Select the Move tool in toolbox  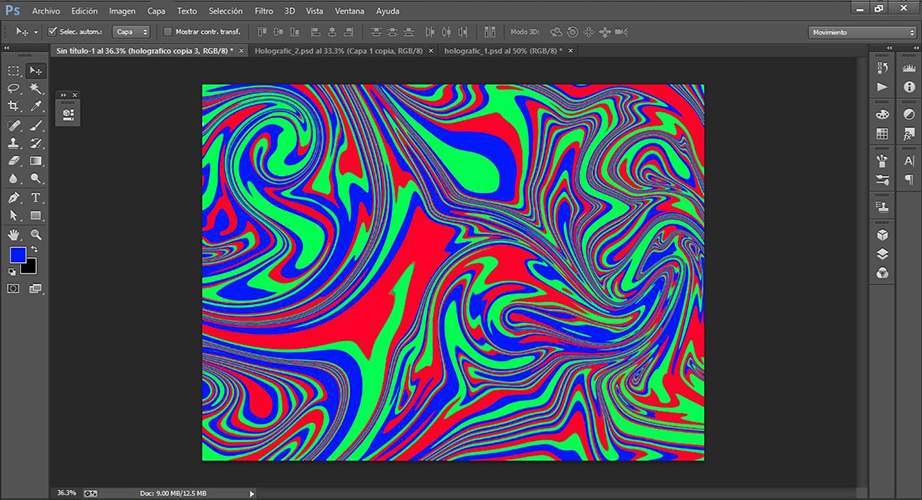[x=36, y=71]
